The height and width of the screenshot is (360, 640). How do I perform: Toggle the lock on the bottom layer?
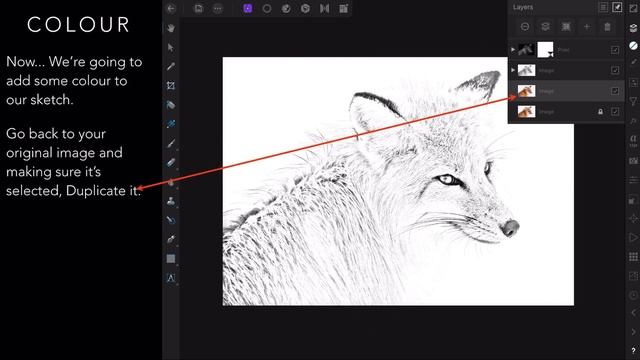tap(600, 111)
